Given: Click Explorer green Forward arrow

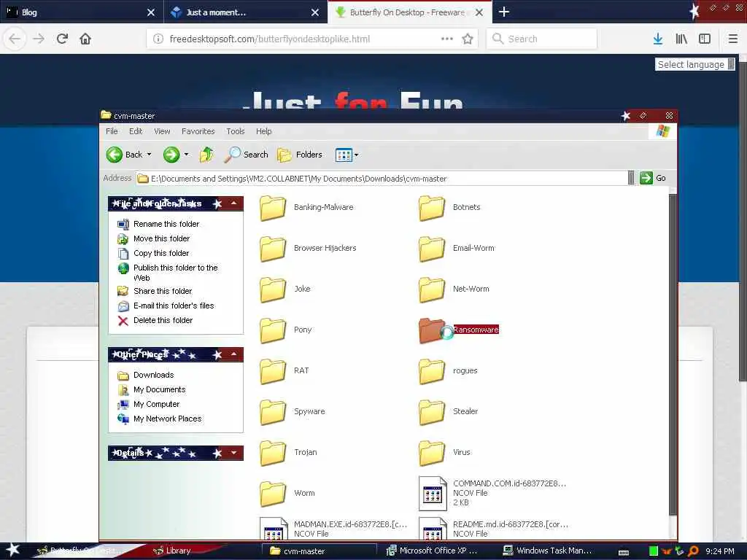Looking at the screenshot, I should coord(171,155).
